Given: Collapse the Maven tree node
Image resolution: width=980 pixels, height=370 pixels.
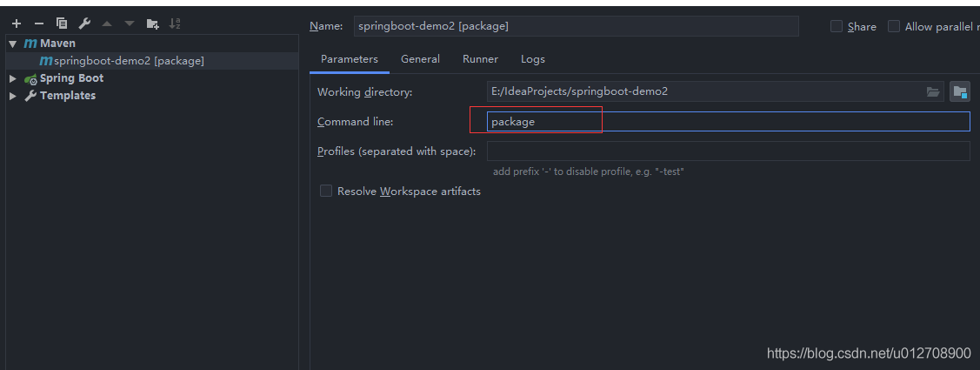Looking at the screenshot, I should [x=13, y=44].
